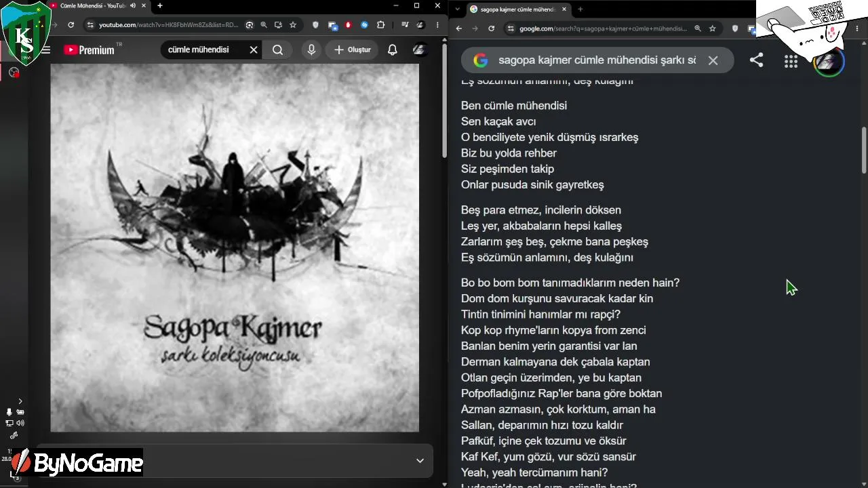868x488 pixels.
Task: Open a new tab in YouTube window
Action: pyautogui.click(x=160, y=6)
